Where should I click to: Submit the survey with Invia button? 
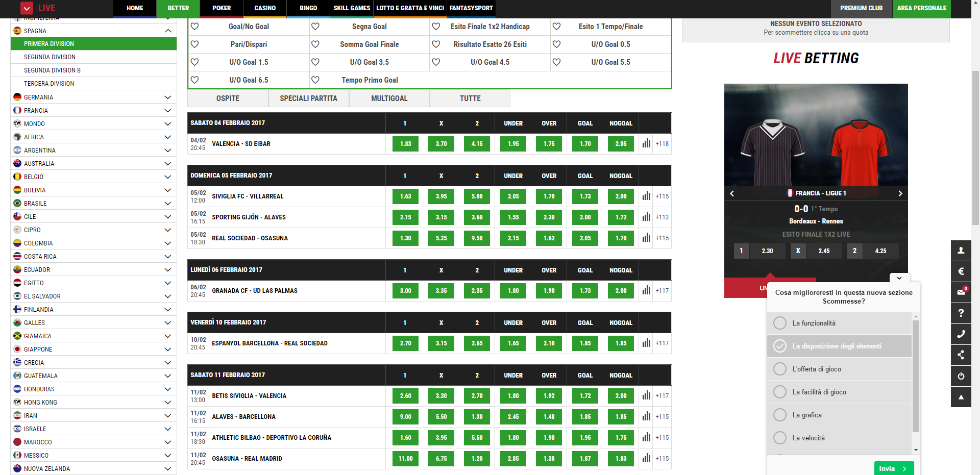point(894,468)
